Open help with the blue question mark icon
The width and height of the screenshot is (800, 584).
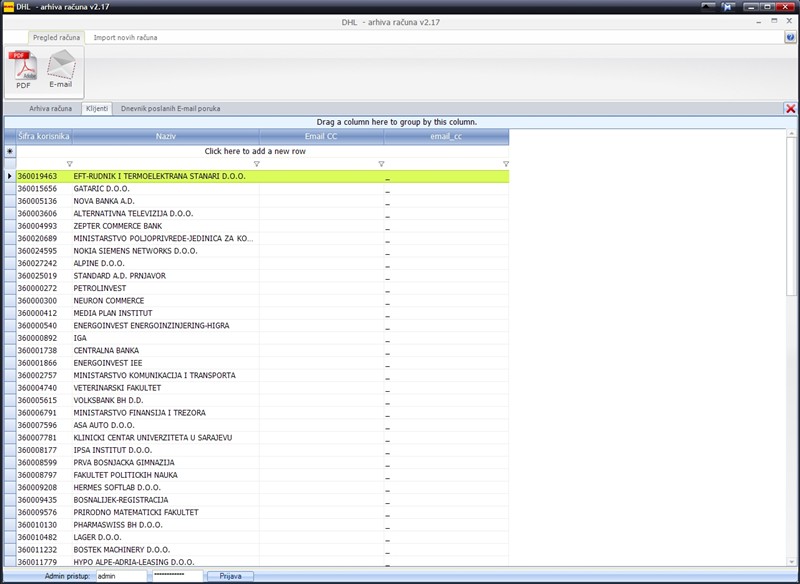(x=790, y=37)
